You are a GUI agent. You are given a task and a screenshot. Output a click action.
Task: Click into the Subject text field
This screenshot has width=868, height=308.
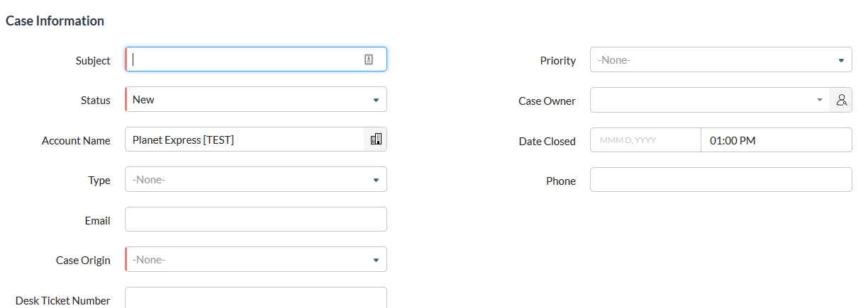(245, 59)
